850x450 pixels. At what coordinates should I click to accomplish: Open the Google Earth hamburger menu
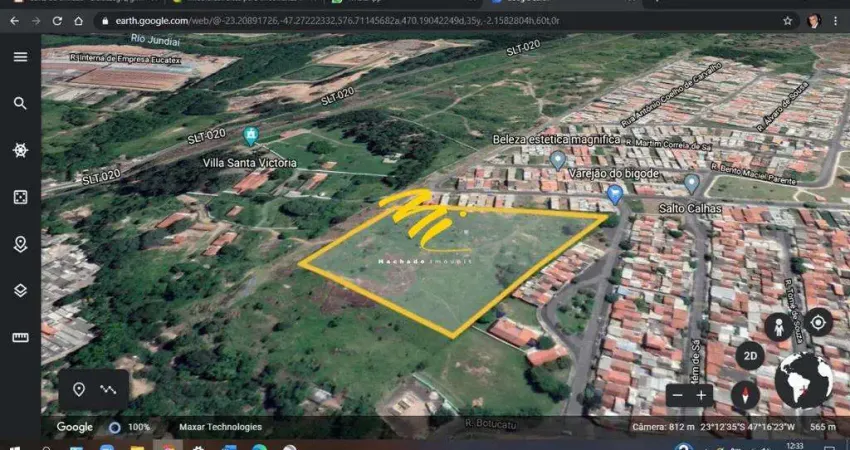click(x=20, y=57)
